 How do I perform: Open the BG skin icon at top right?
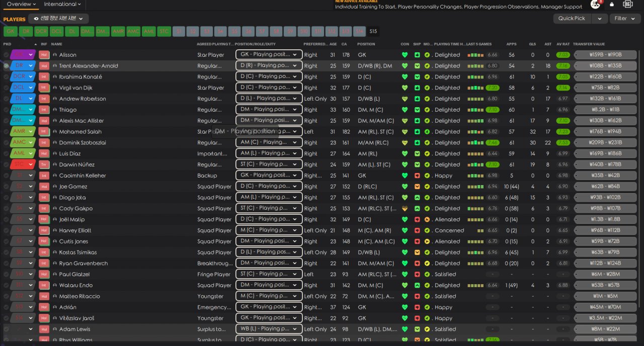tap(628, 4)
